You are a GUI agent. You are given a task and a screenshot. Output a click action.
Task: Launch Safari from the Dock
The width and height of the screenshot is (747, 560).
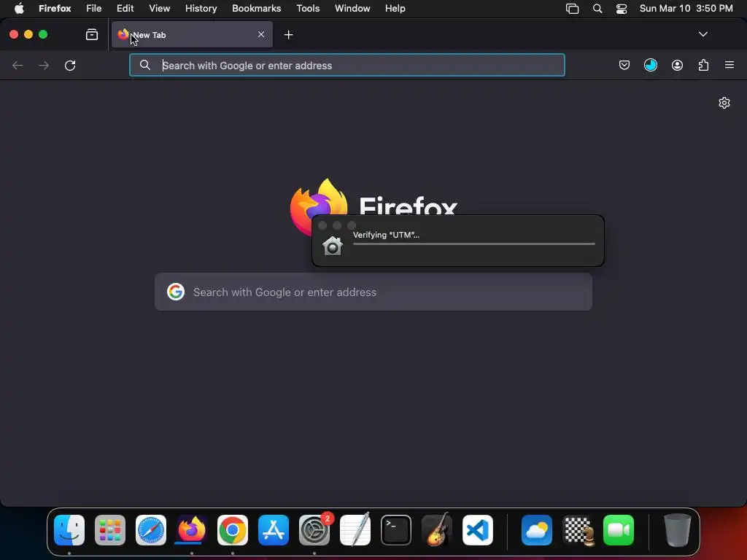coord(151,530)
